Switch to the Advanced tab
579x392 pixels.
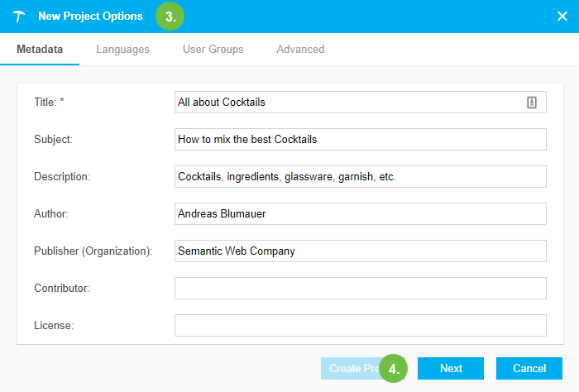pyautogui.click(x=300, y=50)
